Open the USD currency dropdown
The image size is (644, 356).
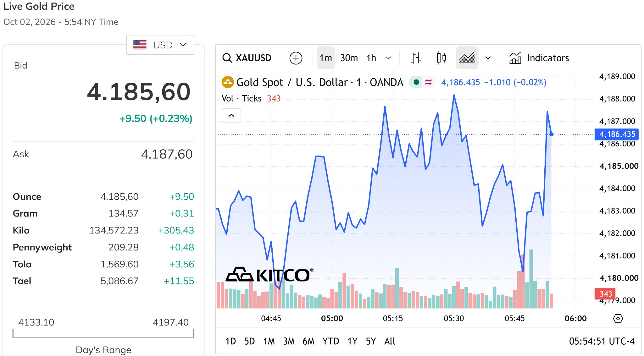(x=160, y=45)
